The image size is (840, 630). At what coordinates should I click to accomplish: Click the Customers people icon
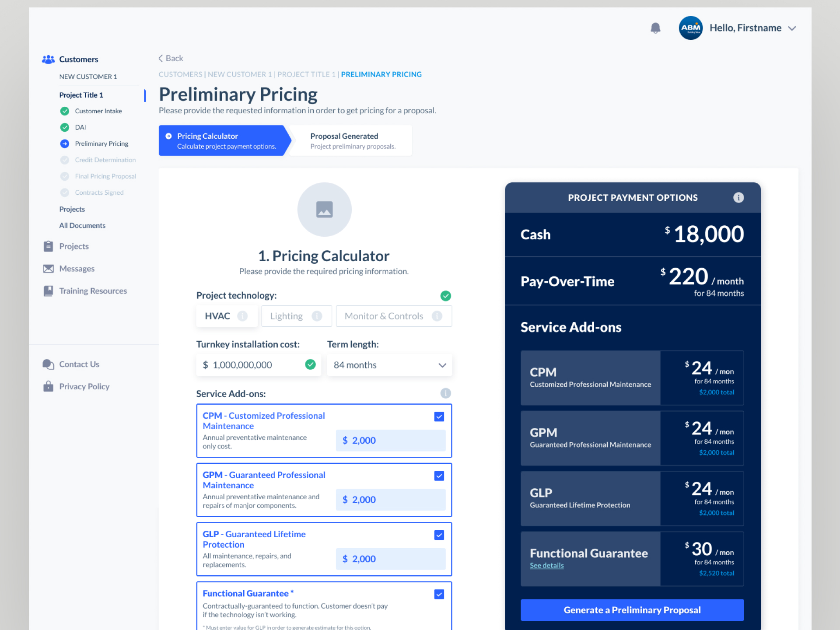coord(48,59)
